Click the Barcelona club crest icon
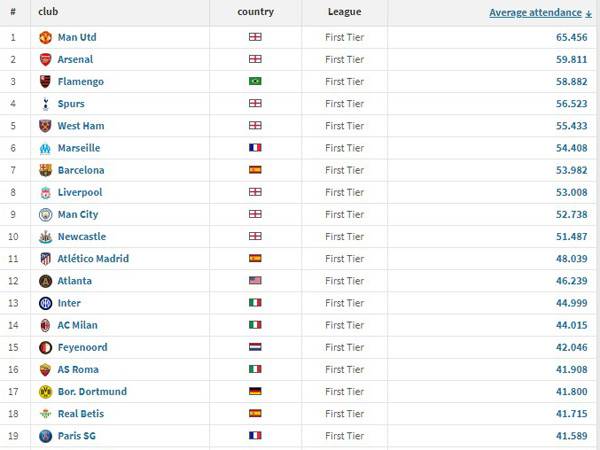 (x=46, y=170)
